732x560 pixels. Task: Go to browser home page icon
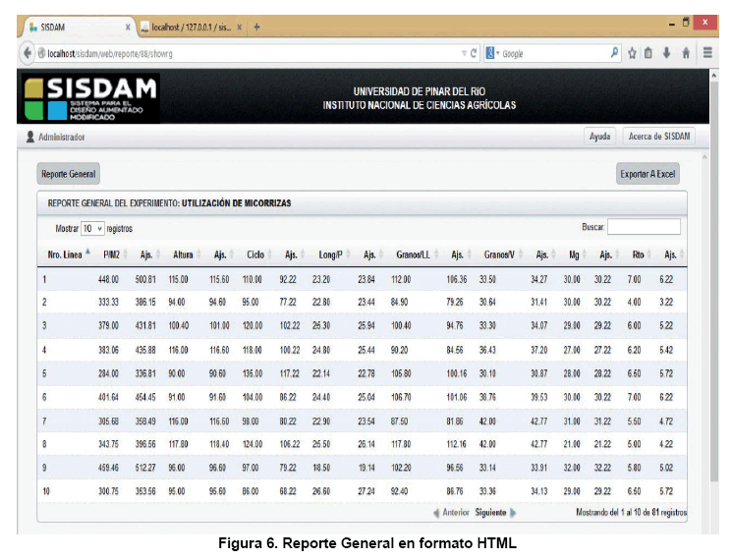point(688,54)
